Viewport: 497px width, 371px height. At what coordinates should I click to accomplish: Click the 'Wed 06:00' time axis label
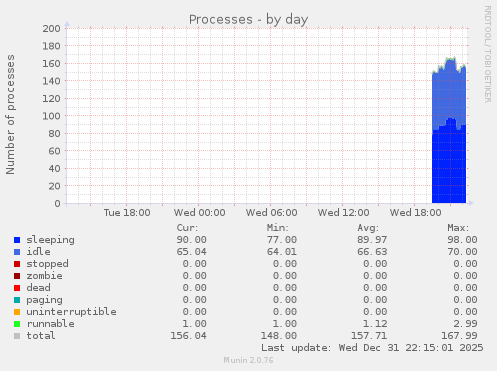point(271,213)
